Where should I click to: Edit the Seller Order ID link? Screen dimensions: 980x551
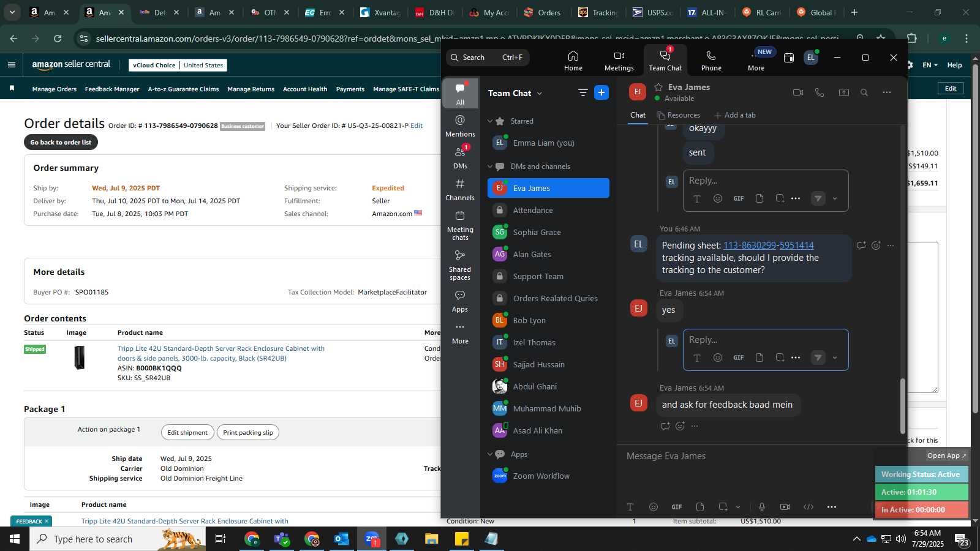[417, 126]
